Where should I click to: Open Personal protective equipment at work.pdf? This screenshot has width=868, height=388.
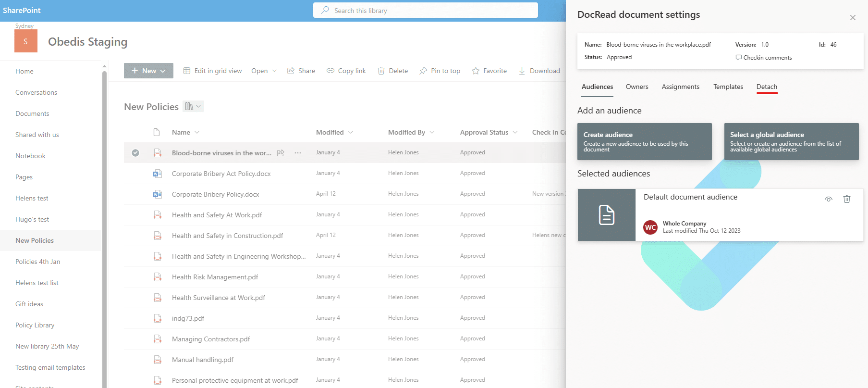click(x=235, y=380)
